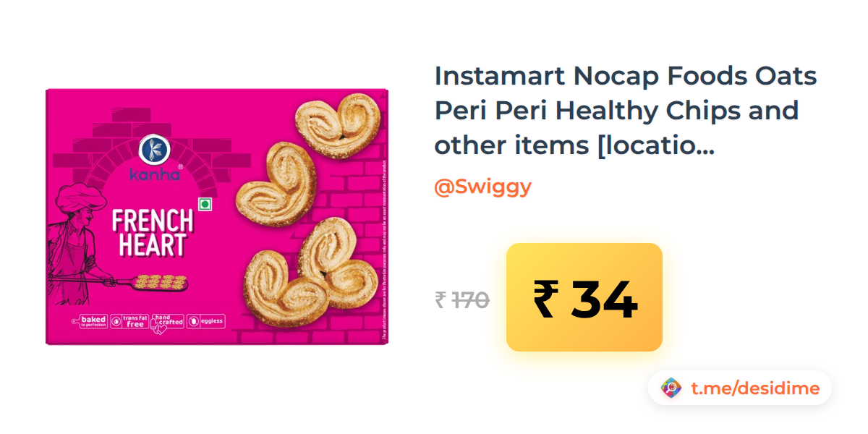The height and width of the screenshot is (434, 868).
Task: Click the 'baked to perfection' badge
Action: point(89,322)
